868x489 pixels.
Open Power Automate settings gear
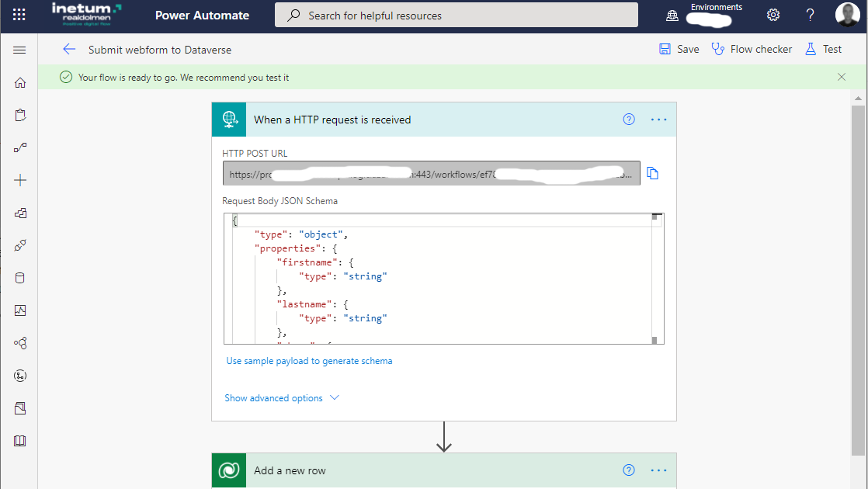point(773,14)
